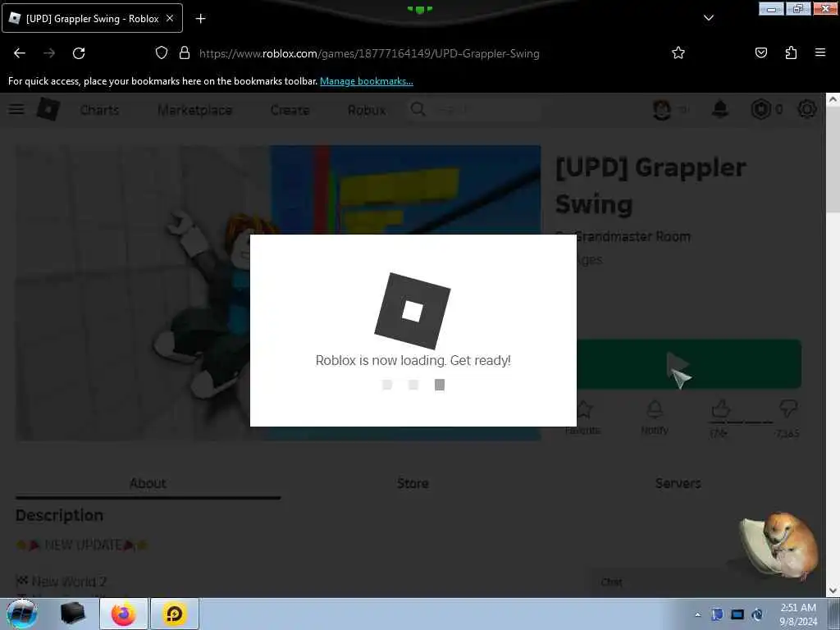
Task: Open the Create page
Action: tap(290, 110)
